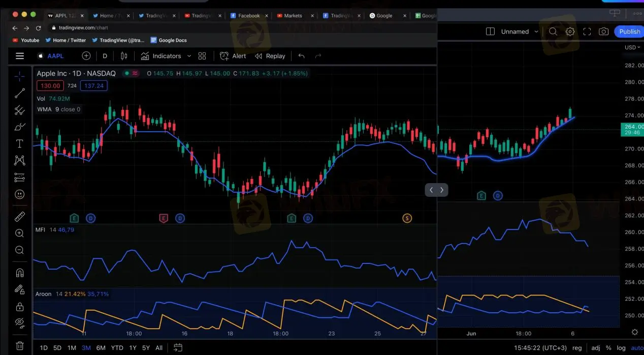Viewport: 644px width, 355px height.
Task: Pick the Emoji sticker tool
Action: click(x=19, y=194)
